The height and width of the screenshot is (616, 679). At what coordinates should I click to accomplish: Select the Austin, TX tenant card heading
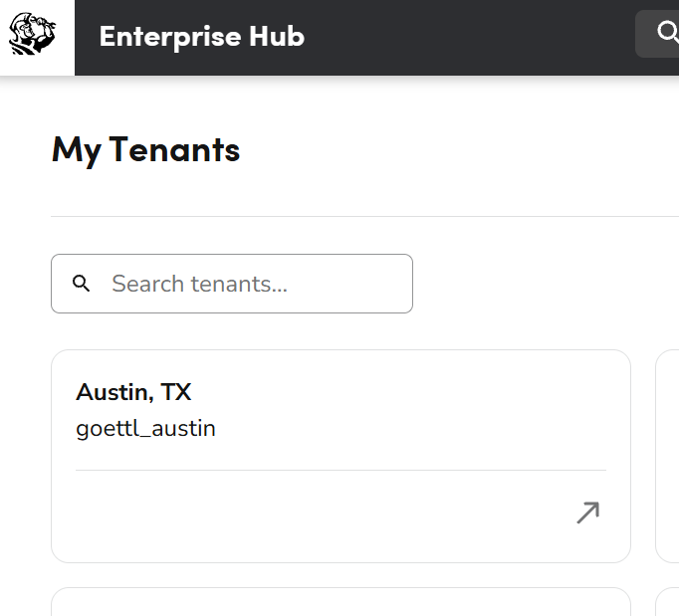tap(133, 392)
